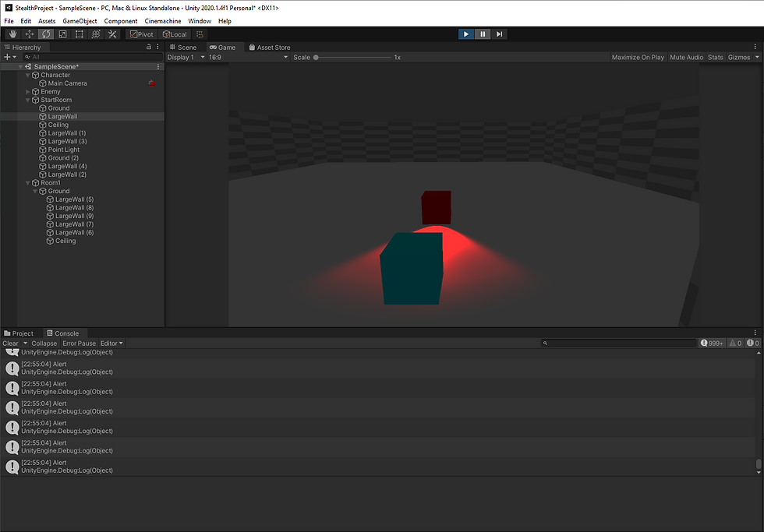Switch to the Project tab
The height and width of the screenshot is (532, 764).
19,333
